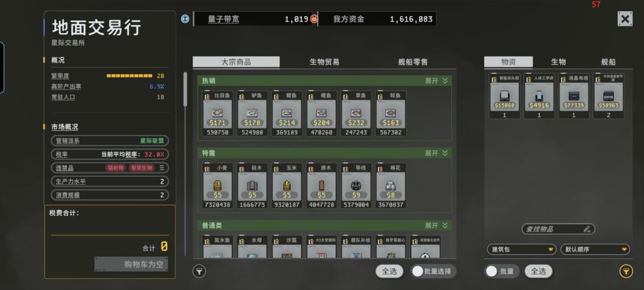
Task: Select the 导线 wire item card
Action: 356,186
